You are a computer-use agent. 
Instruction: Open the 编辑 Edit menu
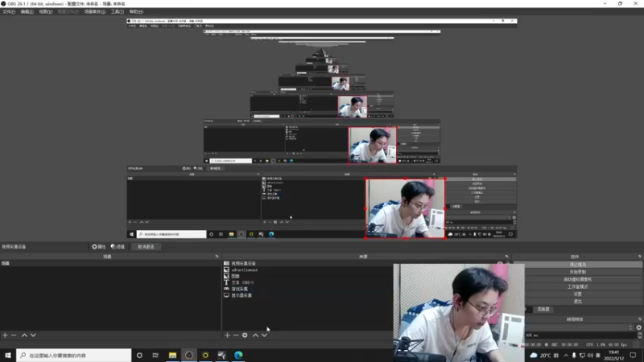[27, 12]
